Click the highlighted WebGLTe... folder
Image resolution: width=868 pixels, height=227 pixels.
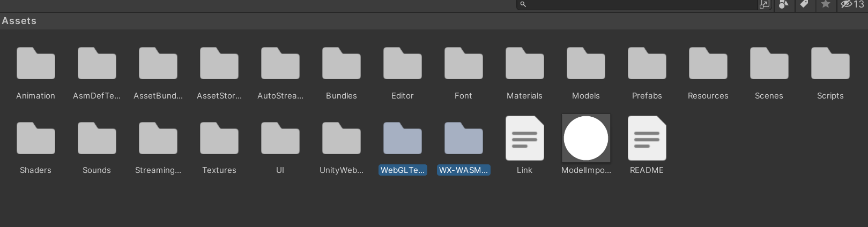pos(403,139)
